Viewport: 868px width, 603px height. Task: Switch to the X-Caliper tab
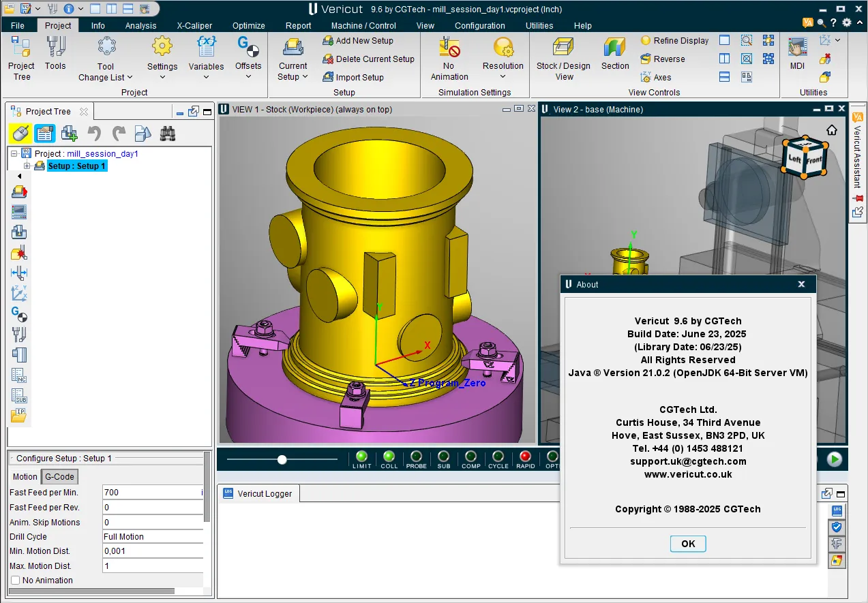click(x=195, y=26)
